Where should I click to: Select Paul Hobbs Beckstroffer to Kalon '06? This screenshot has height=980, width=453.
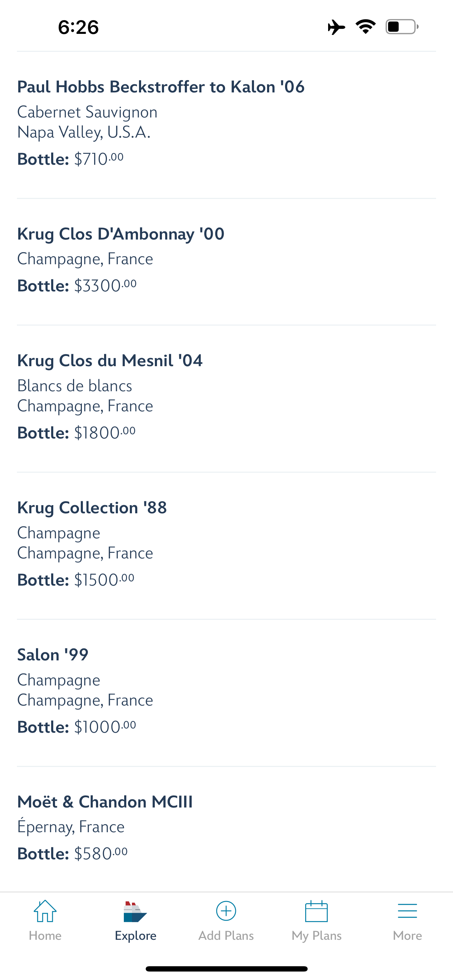161,87
